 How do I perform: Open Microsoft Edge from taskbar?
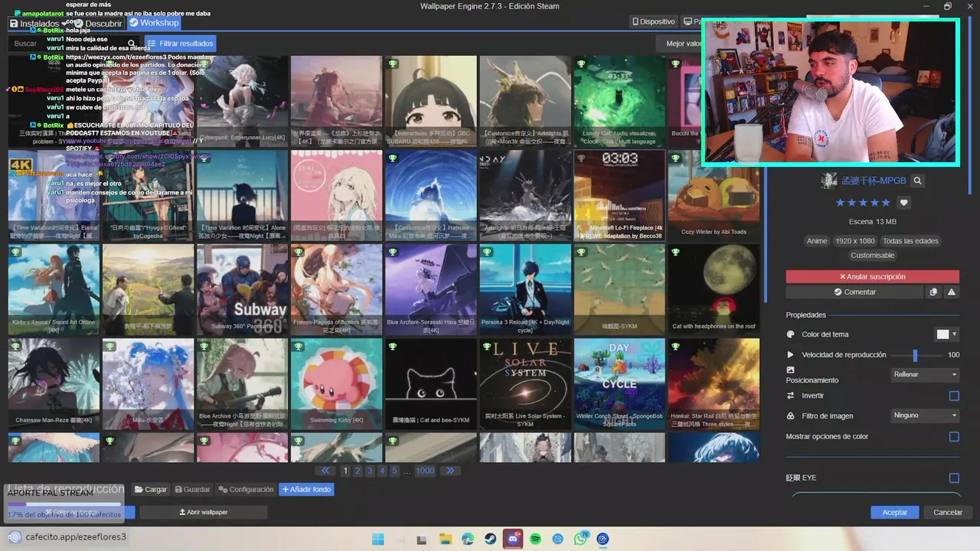pos(468,539)
